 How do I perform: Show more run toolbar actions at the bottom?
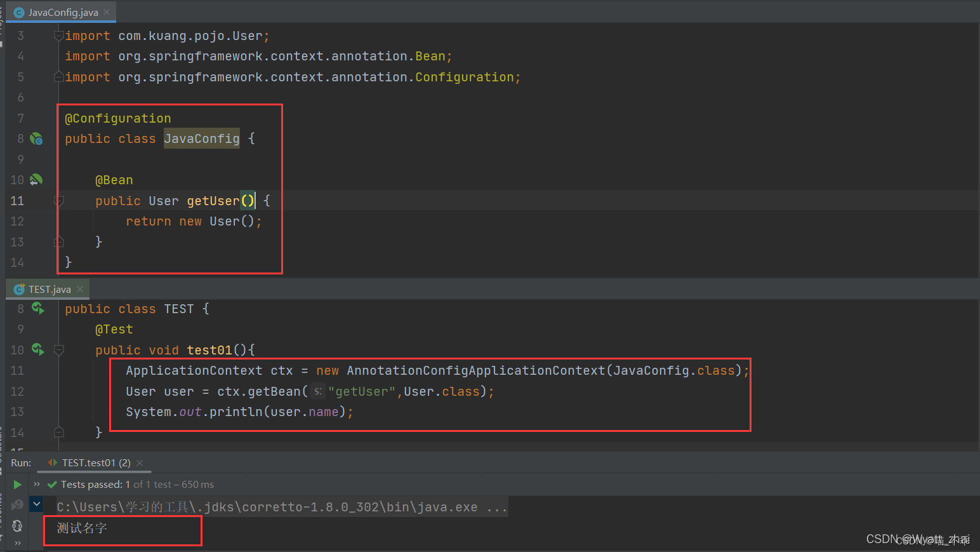(x=18, y=542)
